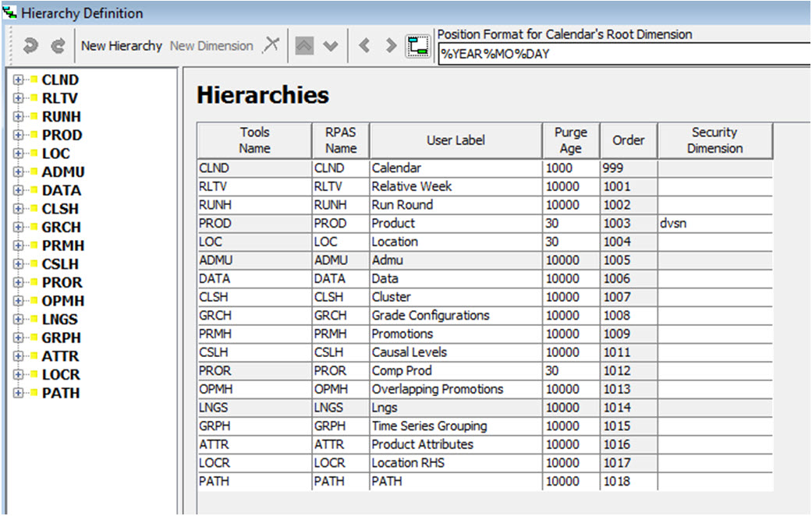The image size is (812, 516).
Task: Click the Calendar user label cell
Action: point(456,168)
